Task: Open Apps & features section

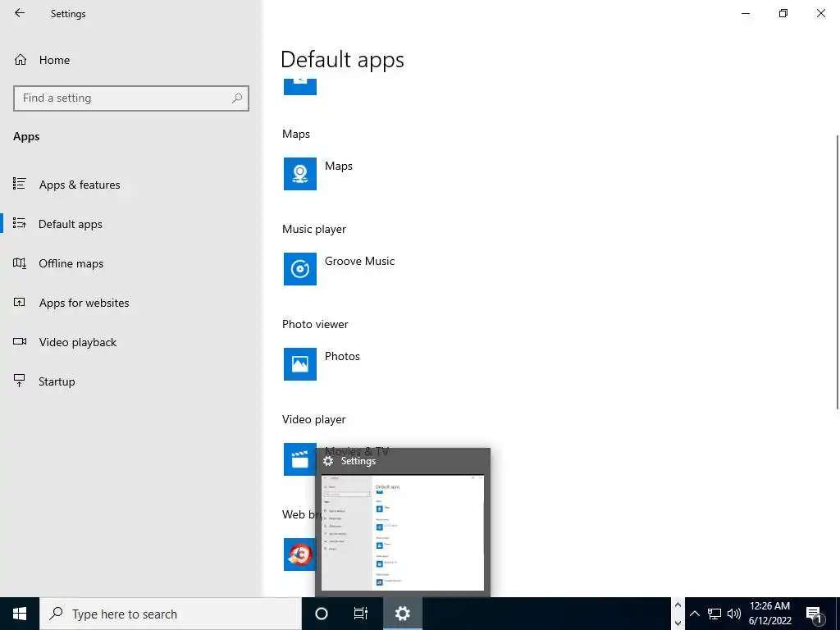Action: coord(80,185)
